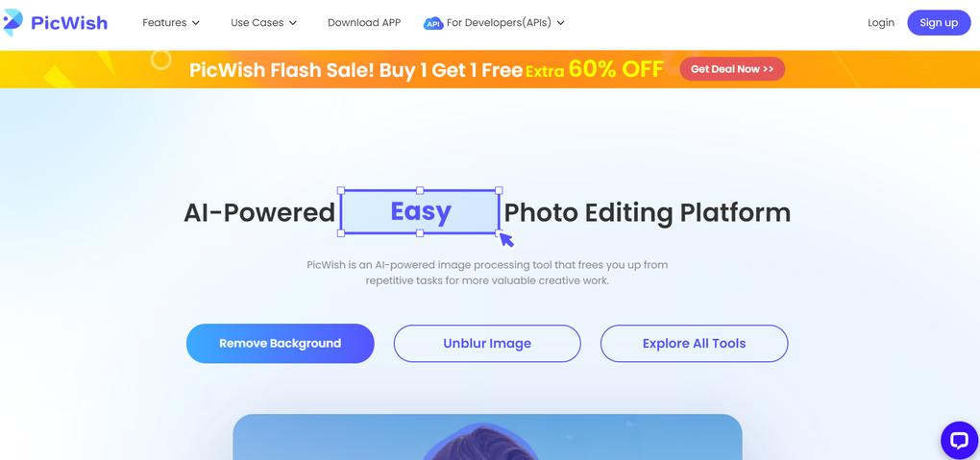Click the purple cursor arrow beside Easy
This screenshot has height=460, width=980.
506,239
